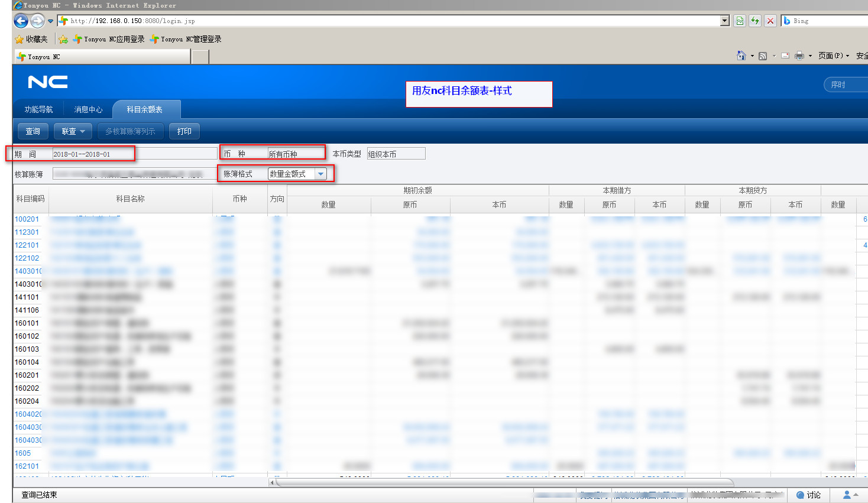The image size is (868, 503).
Task: Open the 页面(P) menu
Action: [x=833, y=56]
